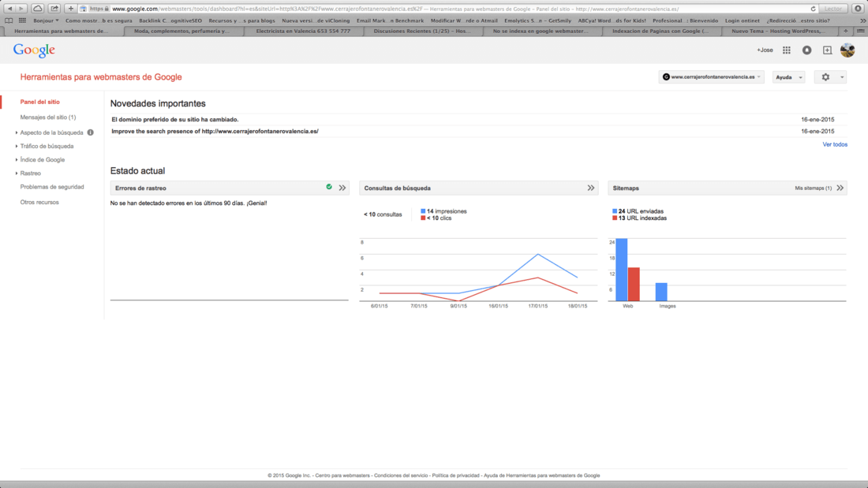Expand the Aspecto de la búsqueda section

click(x=51, y=132)
